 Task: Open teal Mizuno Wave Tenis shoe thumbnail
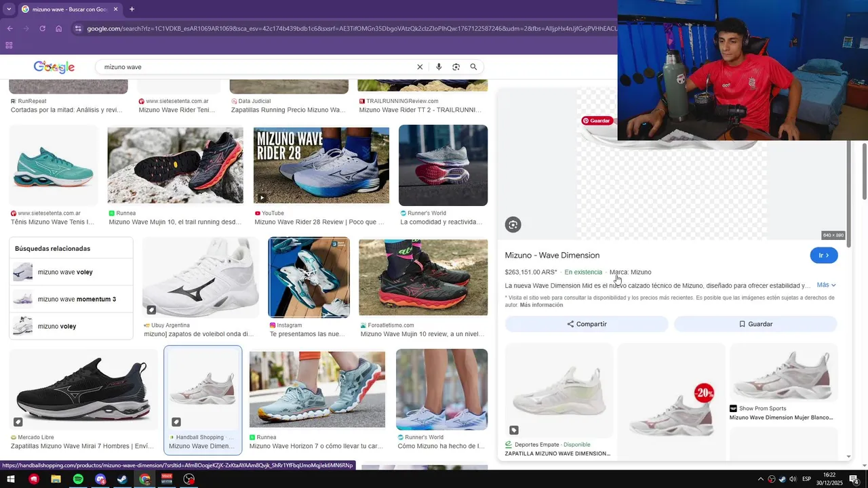click(x=54, y=165)
